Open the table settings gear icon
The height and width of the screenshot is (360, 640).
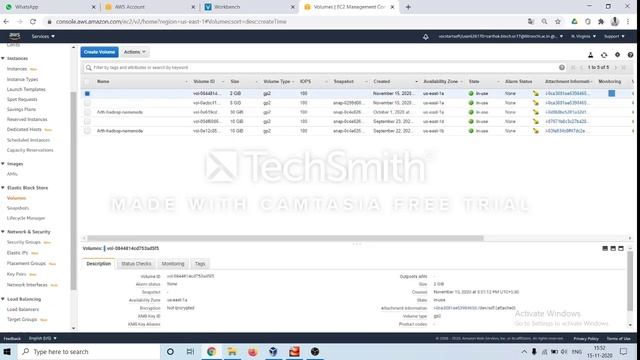click(617, 55)
